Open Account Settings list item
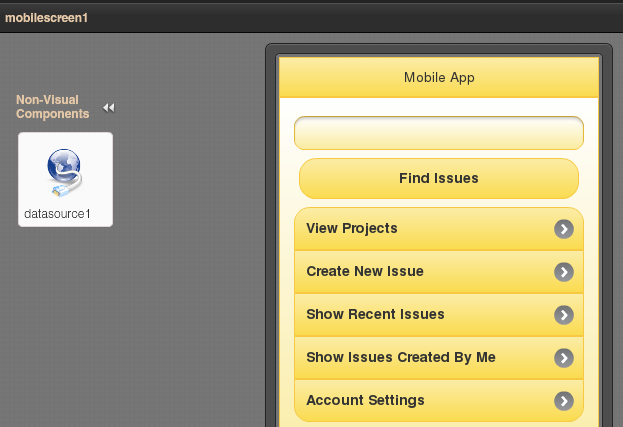 [x=439, y=401]
